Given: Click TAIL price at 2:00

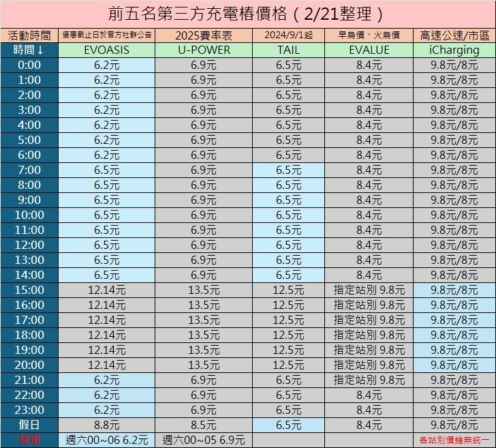Looking at the screenshot, I should point(288,95).
